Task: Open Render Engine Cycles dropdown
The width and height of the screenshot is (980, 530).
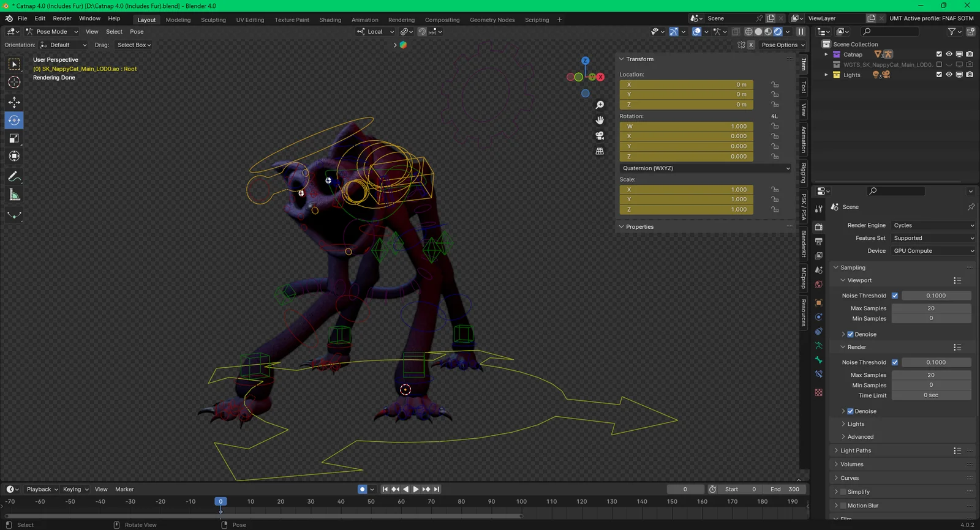Action: (x=933, y=225)
